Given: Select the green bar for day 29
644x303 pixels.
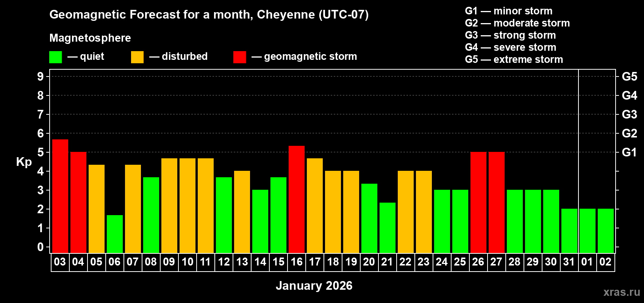Looking at the screenshot, I should [x=533, y=222].
